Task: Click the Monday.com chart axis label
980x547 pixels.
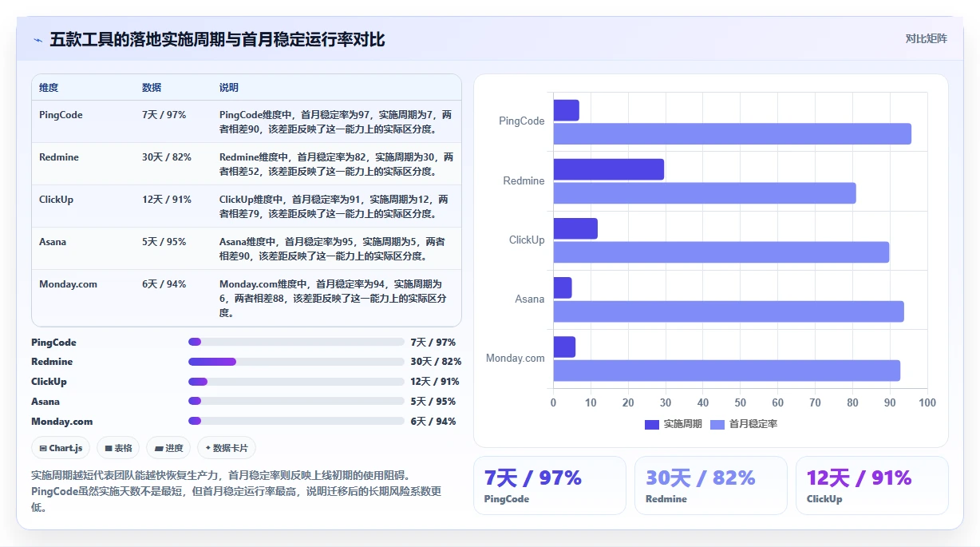Action: [516, 358]
